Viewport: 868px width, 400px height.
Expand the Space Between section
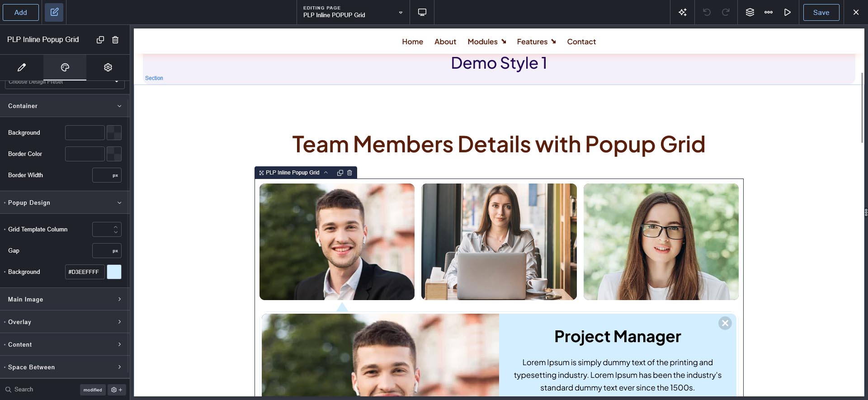coord(65,367)
